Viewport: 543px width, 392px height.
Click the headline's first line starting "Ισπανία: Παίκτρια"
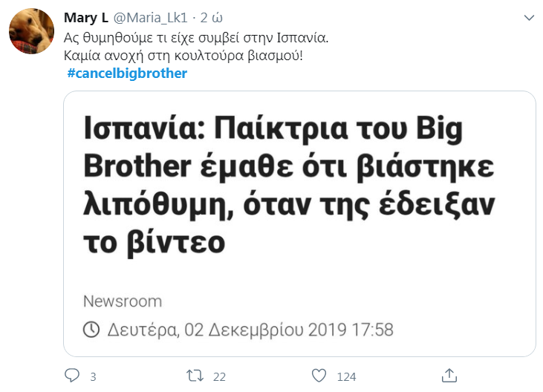(272, 131)
